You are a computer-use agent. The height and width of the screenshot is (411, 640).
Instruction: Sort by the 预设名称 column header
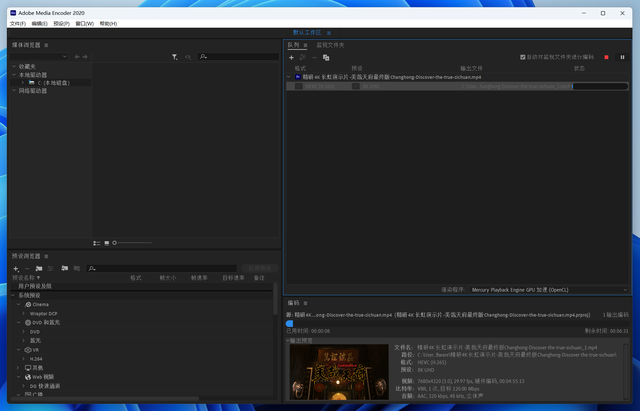(26, 278)
